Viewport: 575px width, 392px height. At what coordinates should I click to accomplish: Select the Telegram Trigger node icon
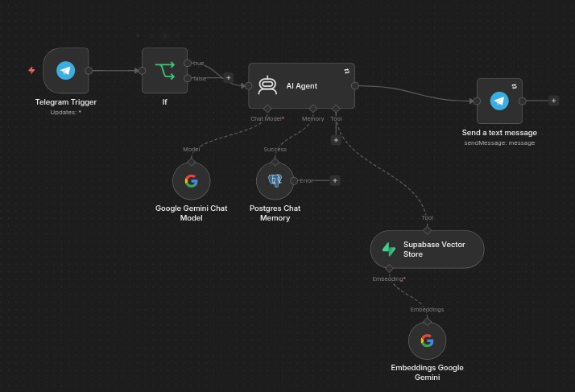(66, 70)
